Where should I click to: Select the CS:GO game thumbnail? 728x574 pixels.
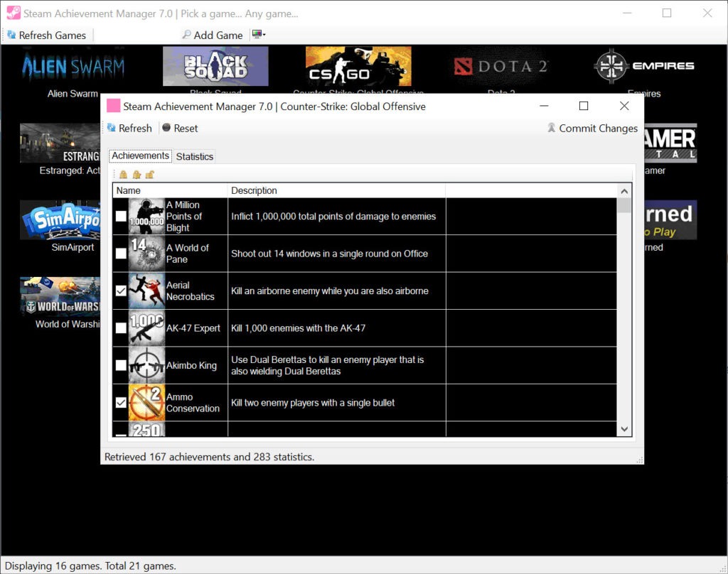click(x=358, y=66)
